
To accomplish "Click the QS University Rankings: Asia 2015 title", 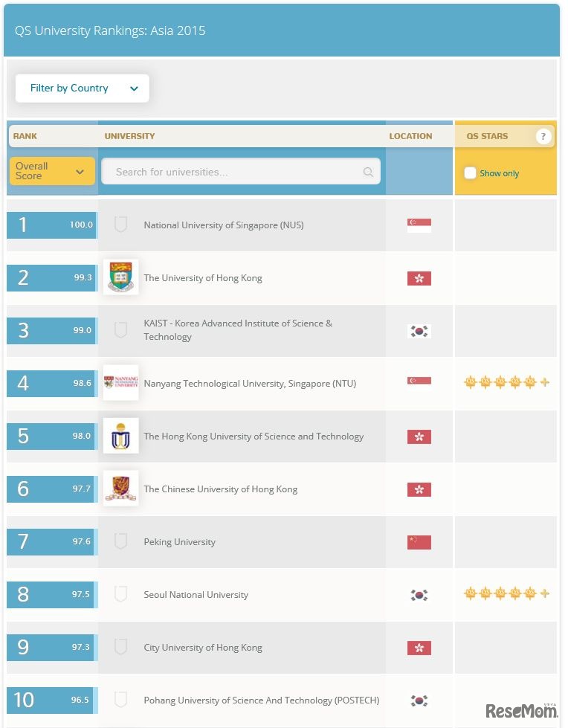I will coord(110,30).
